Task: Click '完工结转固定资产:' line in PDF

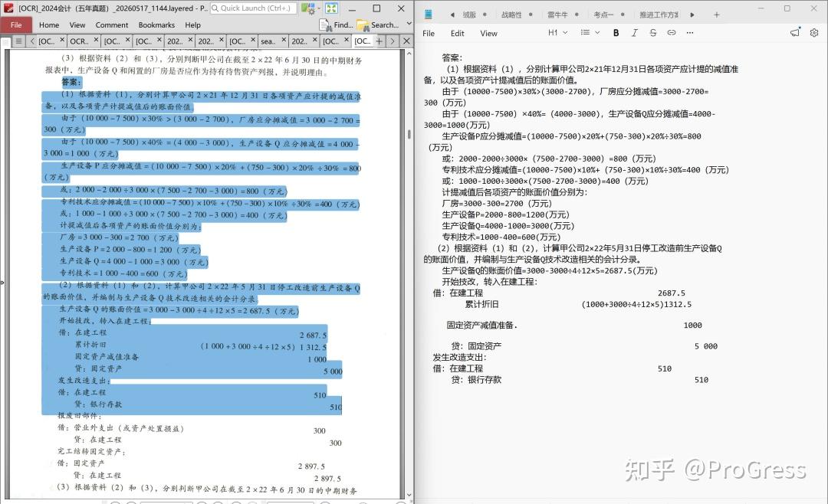Action: pos(91,452)
